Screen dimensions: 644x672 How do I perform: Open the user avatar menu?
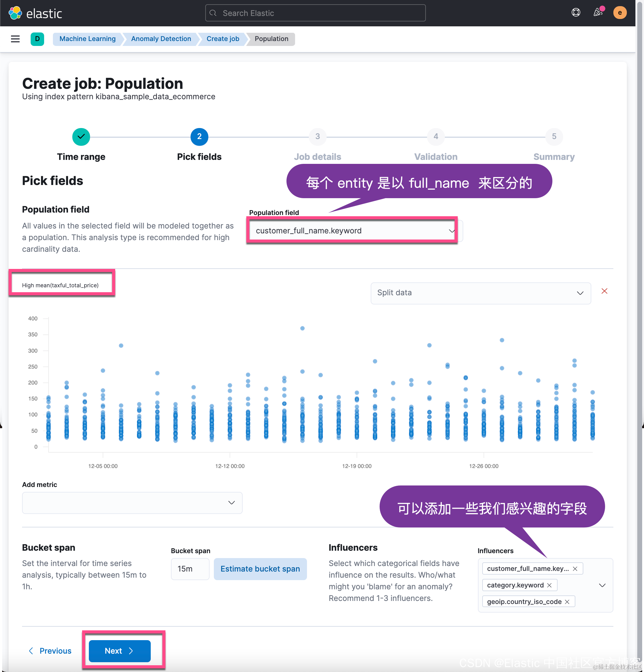620,13
